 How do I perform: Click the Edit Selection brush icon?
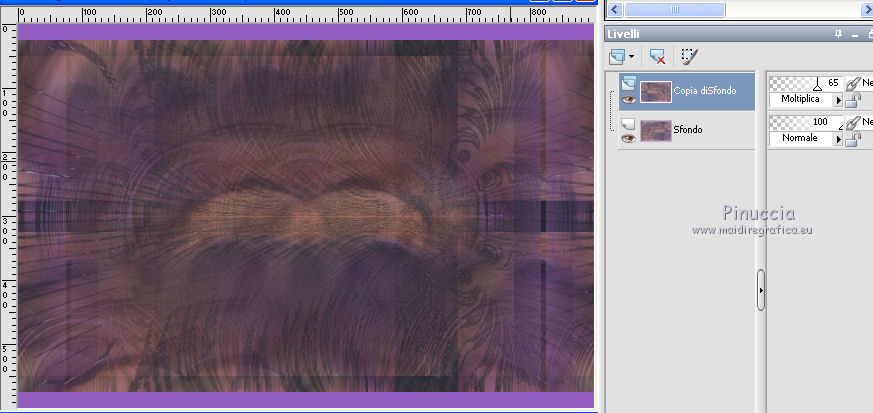point(689,56)
